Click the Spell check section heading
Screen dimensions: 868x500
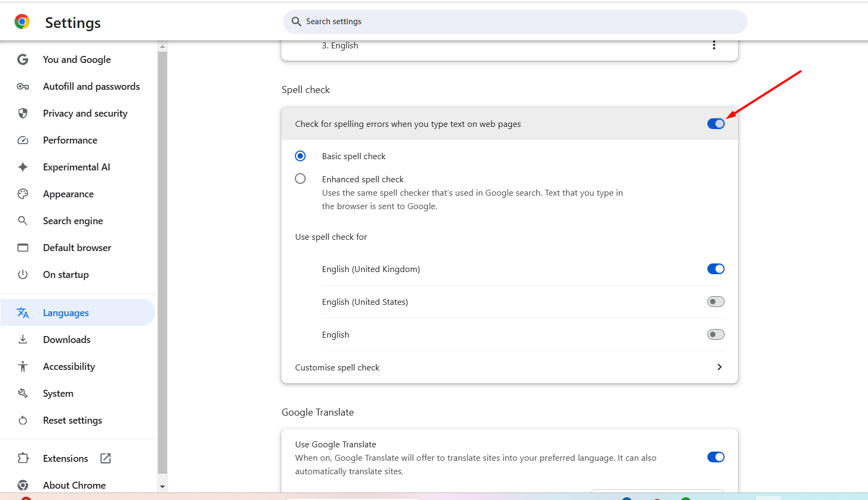306,90
